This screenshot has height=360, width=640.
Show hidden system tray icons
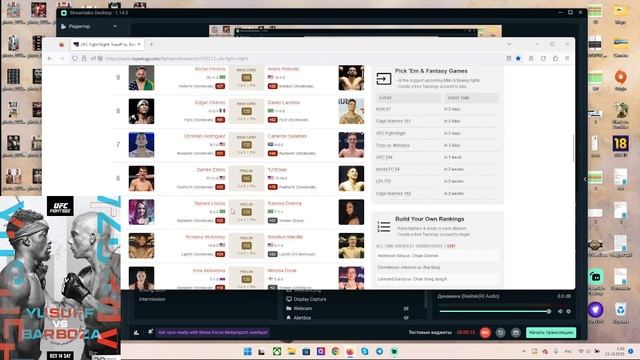pyautogui.click(x=524, y=351)
